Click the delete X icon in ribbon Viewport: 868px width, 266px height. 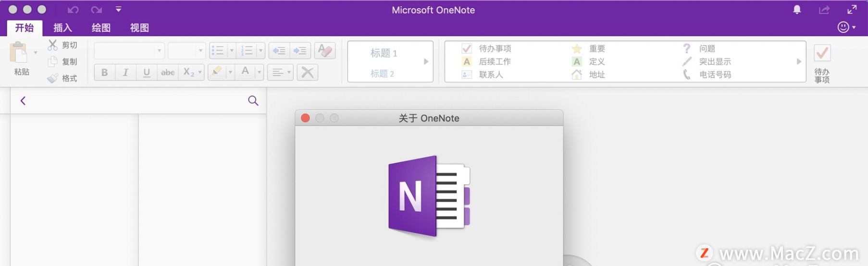(308, 73)
